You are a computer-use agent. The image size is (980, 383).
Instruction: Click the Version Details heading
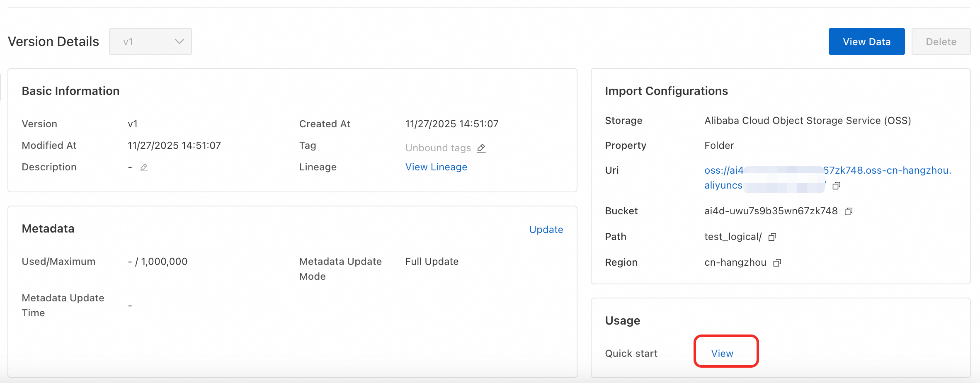coord(53,41)
